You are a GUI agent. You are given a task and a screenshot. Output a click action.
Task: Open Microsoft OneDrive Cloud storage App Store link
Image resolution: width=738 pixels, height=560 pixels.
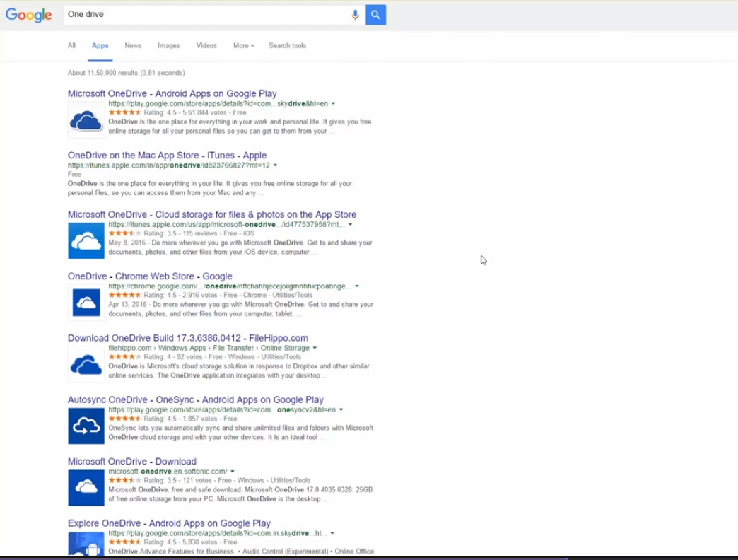(x=212, y=214)
